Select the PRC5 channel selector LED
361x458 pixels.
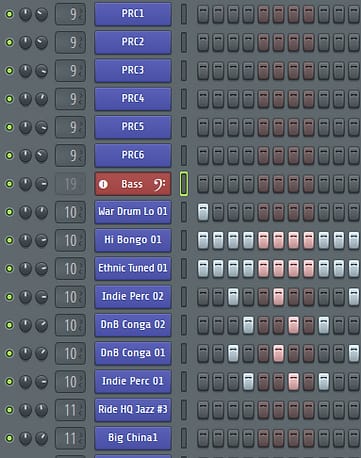184,127
